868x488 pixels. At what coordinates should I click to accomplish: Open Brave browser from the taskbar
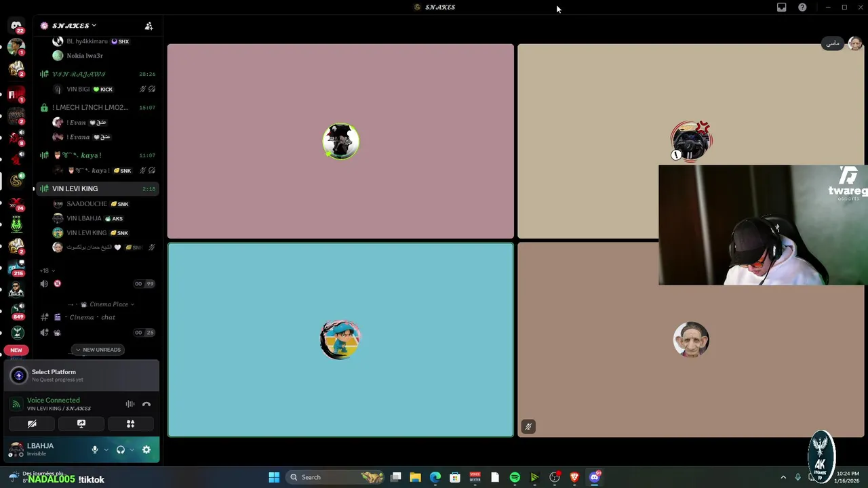point(574,477)
